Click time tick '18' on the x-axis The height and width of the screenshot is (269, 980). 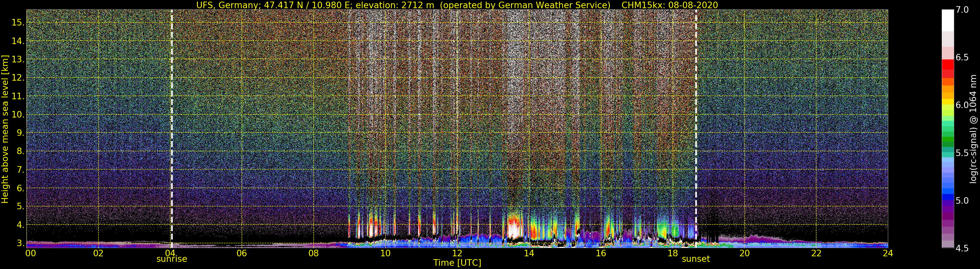[x=673, y=253]
